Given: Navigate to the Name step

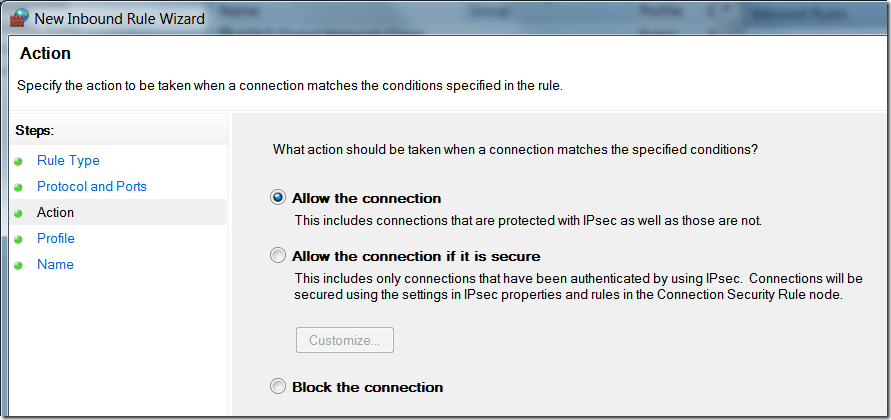Looking at the screenshot, I should coord(55,265).
